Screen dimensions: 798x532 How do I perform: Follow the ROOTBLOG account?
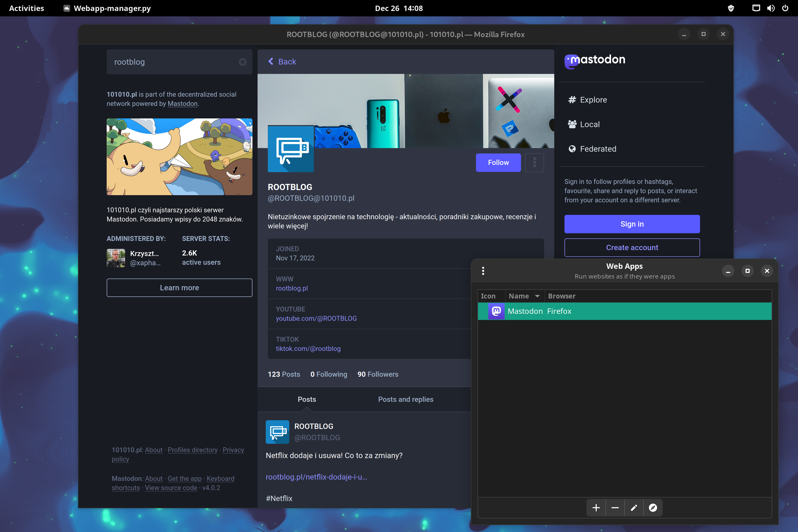point(498,162)
